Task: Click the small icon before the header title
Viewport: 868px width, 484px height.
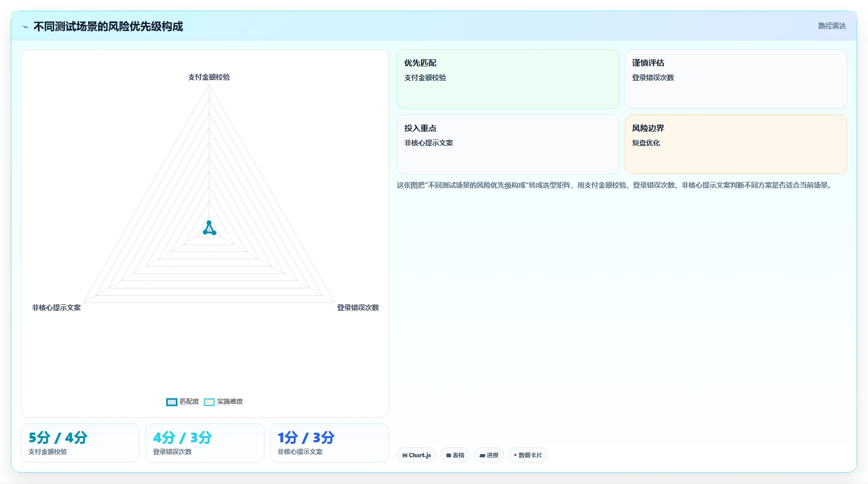Action: [25, 27]
